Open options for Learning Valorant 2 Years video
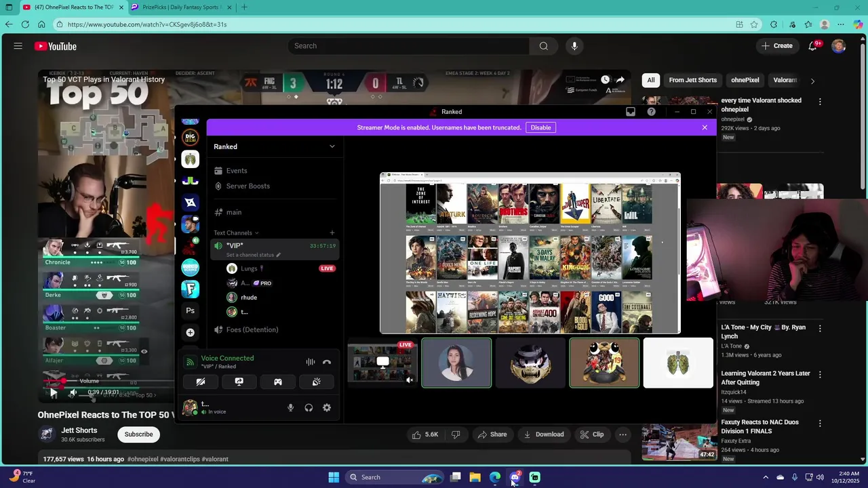868x488 pixels. point(820,374)
